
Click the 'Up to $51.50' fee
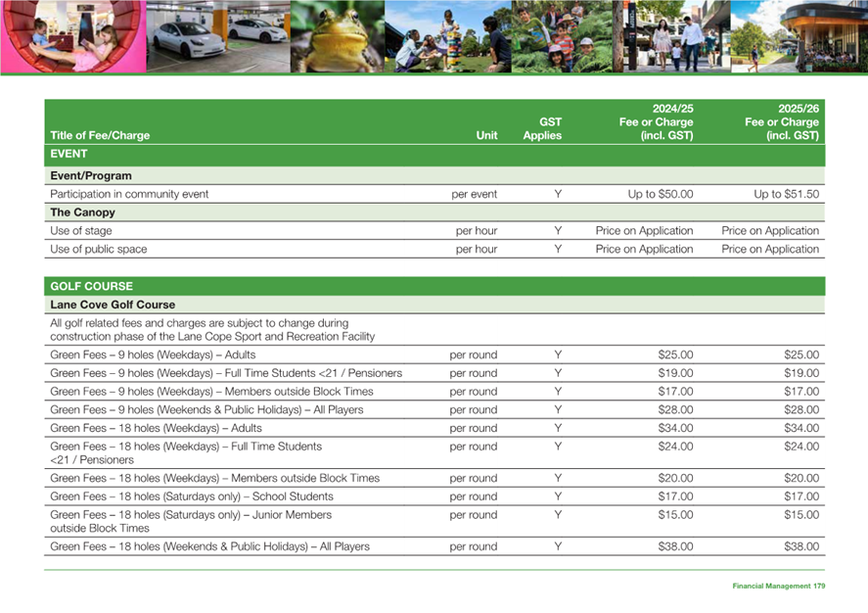[787, 194]
